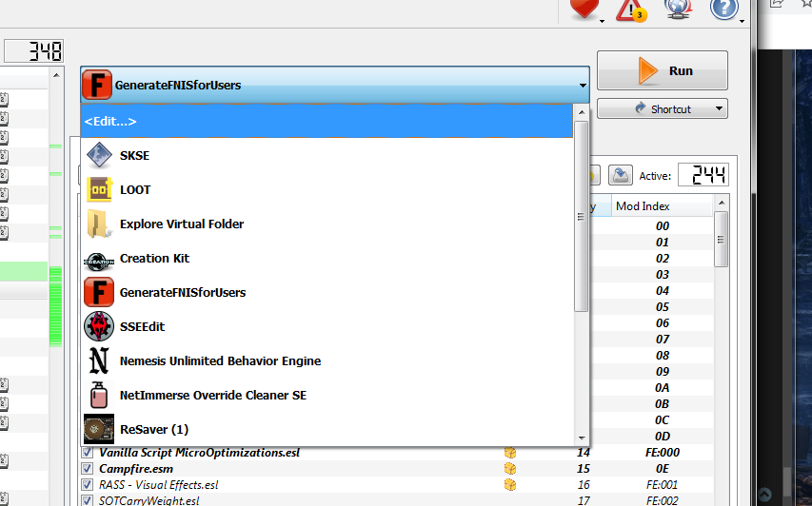Toggle SOTCarryWeight.esl checkbox
This screenshot has height=506, width=812.
(87, 500)
